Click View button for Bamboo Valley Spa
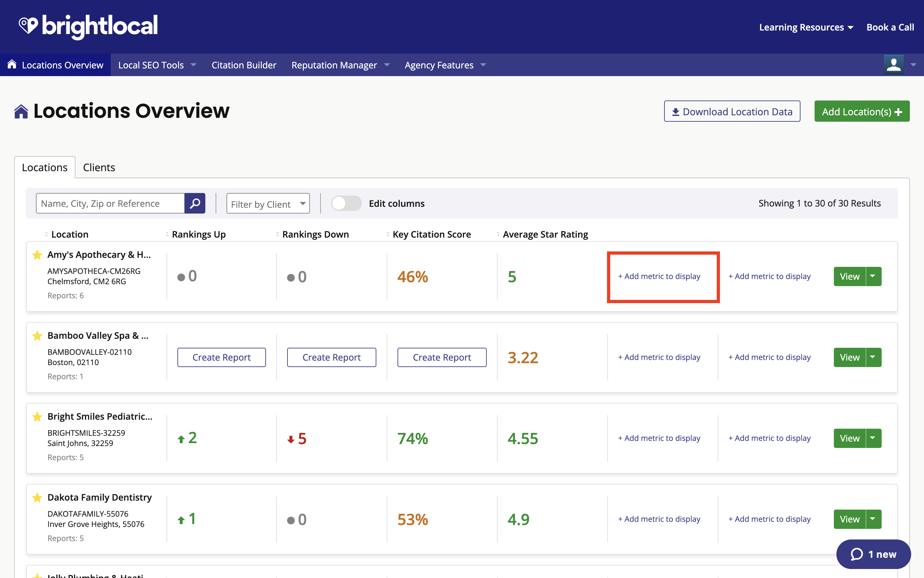The height and width of the screenshot is (578, 924). (850, 357)
